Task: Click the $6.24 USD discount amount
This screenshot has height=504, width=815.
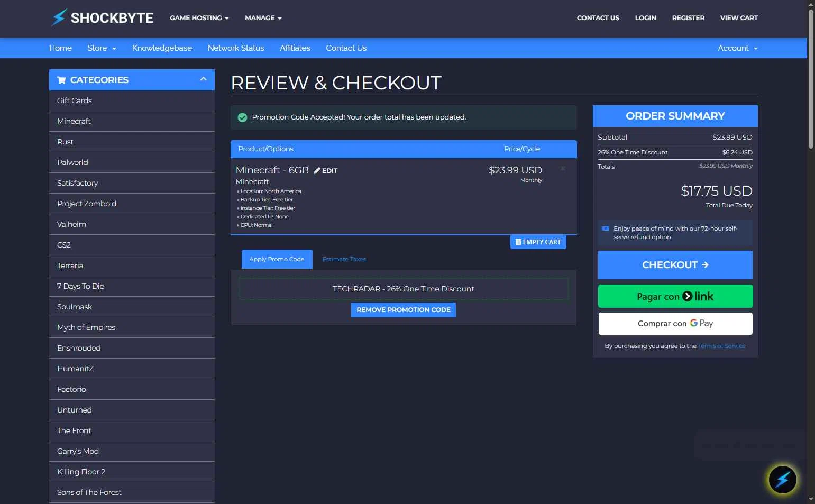Action: (x=737, y=152)
